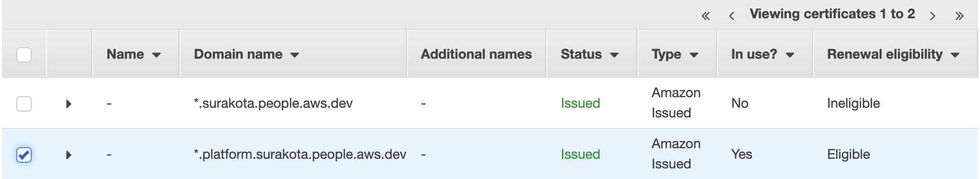Viewport: 980px width, 179px height.
Task: Expand details for *.surakota.people.aws.dev row
Action: click(69, 104)
